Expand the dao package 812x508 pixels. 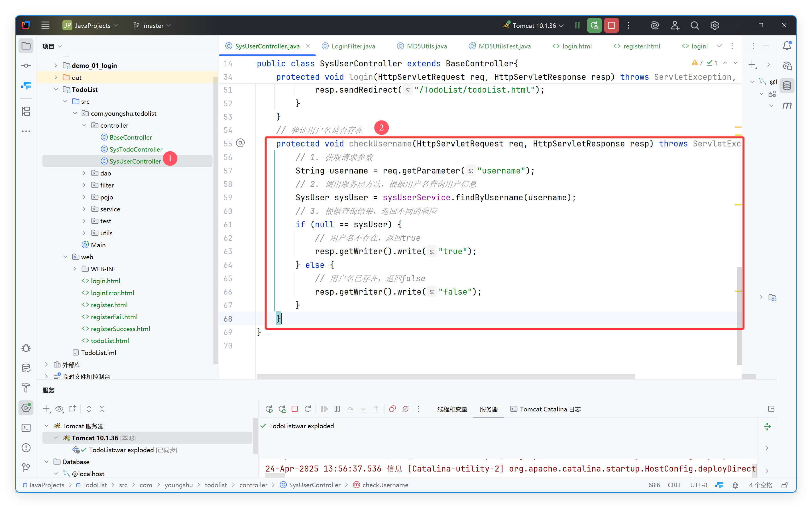pos(84,173)
